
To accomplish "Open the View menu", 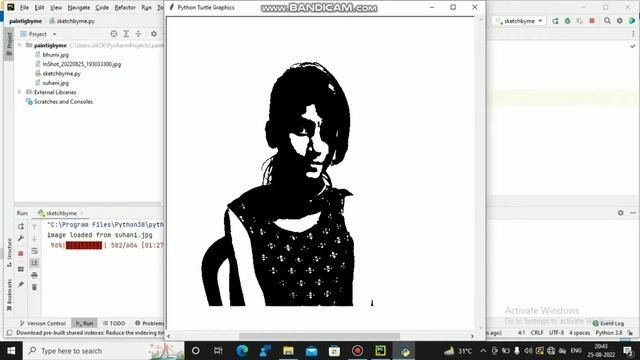I will pyautogui.click(x=56, y=7).
